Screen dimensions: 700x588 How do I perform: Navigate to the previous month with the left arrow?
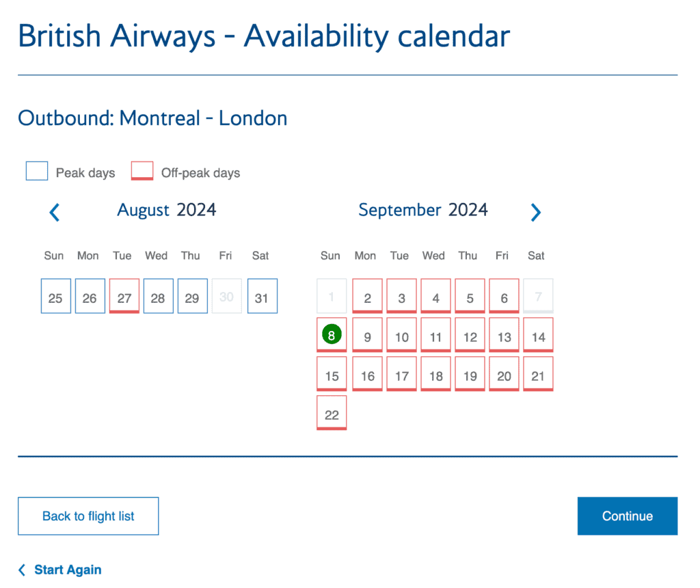54,212
